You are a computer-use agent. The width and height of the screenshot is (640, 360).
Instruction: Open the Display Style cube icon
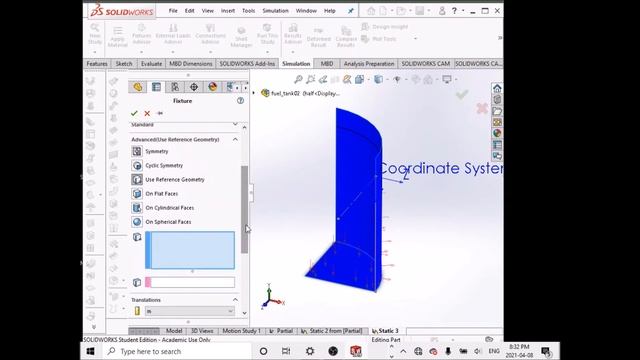click(378, 80)
